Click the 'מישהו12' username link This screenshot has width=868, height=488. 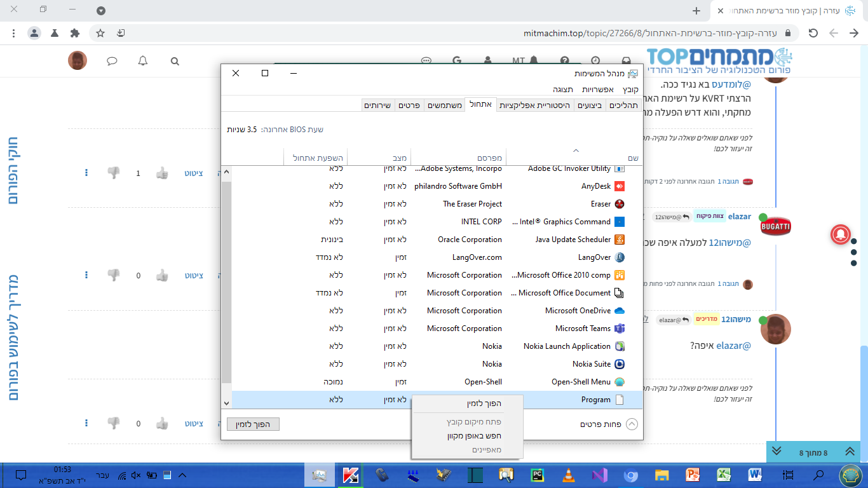(736, 320)
